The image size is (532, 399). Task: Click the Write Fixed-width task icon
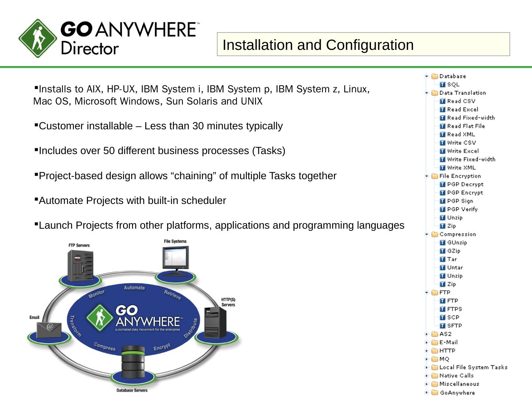point(442,159)
